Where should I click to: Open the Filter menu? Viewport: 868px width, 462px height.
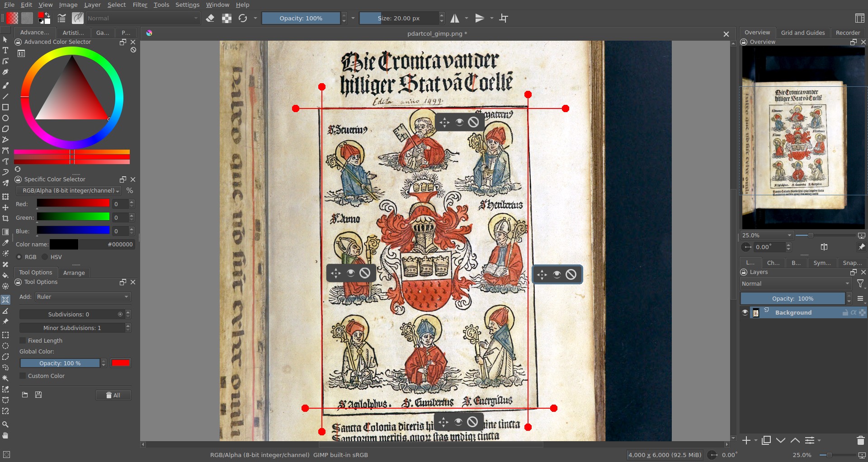pyautogui.click(x=140, y=5)
